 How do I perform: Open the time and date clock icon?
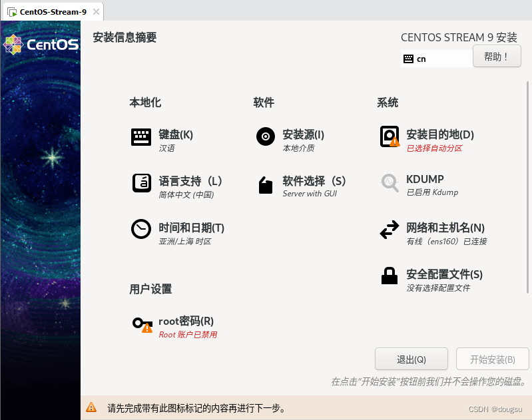click(140, 229)
